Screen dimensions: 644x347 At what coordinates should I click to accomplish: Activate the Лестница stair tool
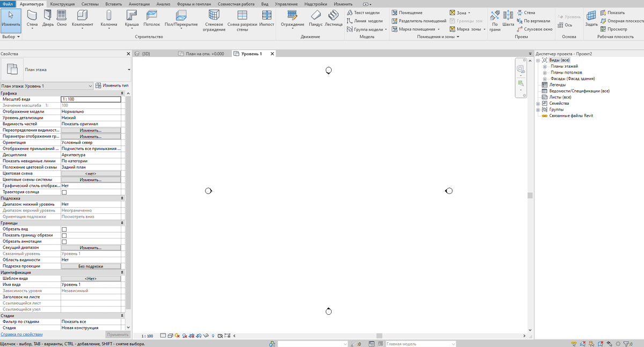[x=333, y=19]
